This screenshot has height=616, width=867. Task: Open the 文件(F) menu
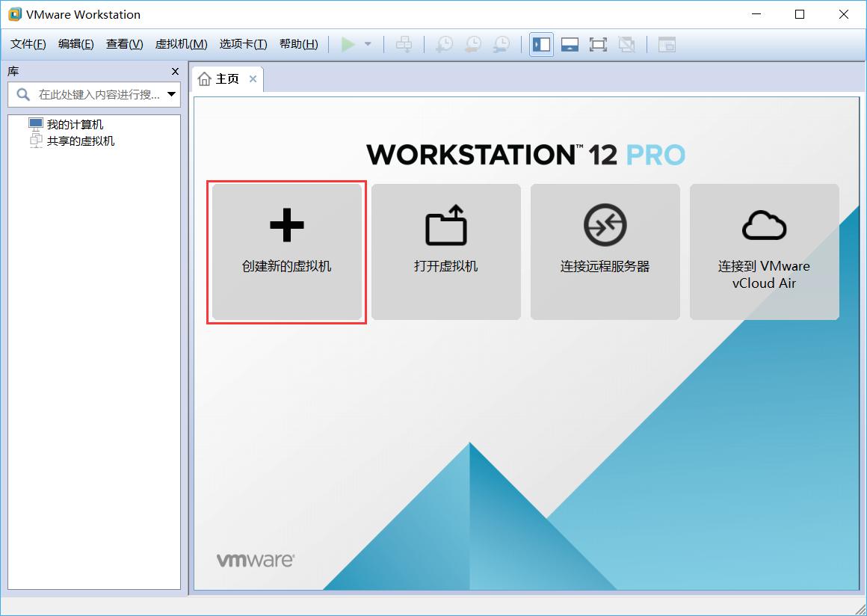click(x=28, y=44)
